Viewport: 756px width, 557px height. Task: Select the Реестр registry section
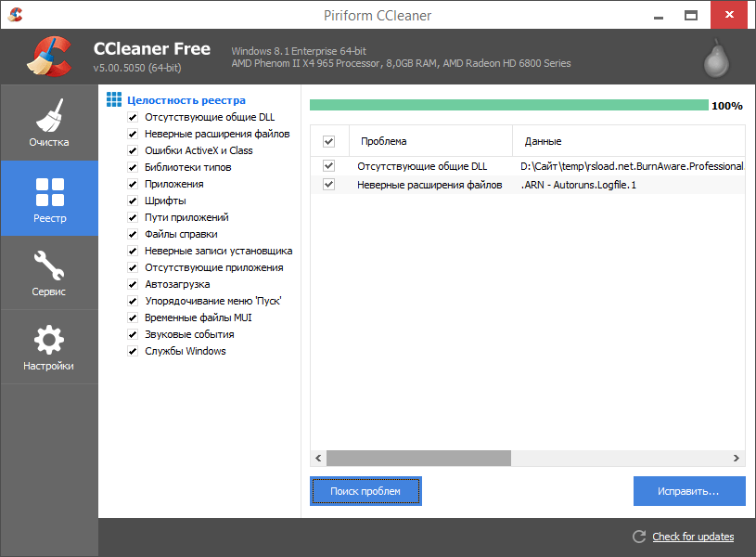(48, 198)
